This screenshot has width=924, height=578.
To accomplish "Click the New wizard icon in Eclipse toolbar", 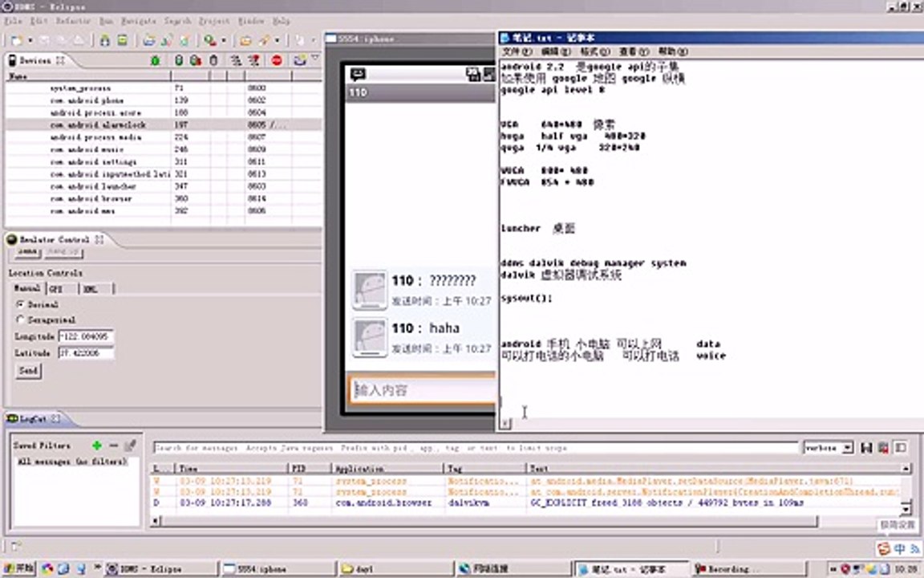I will click(x=17, y=40).
